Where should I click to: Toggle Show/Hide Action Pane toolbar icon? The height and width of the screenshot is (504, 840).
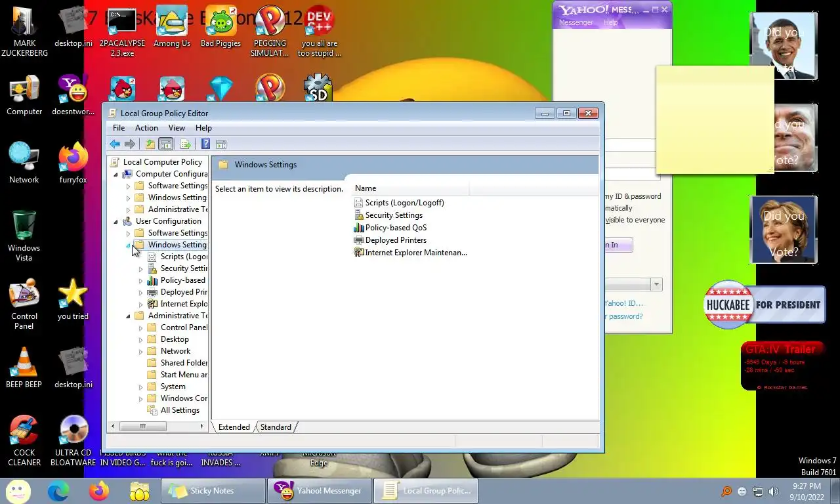pyautogui.click(x=221, y=144)
